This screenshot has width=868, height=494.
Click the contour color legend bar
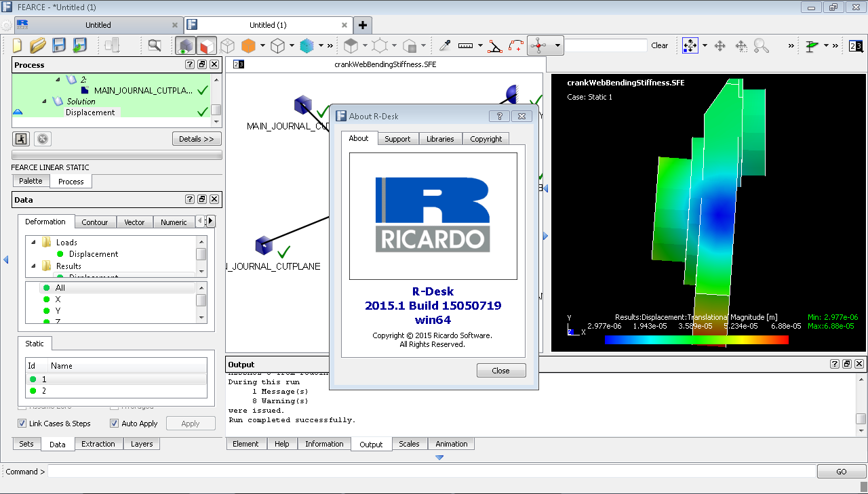tap(696, 340)
